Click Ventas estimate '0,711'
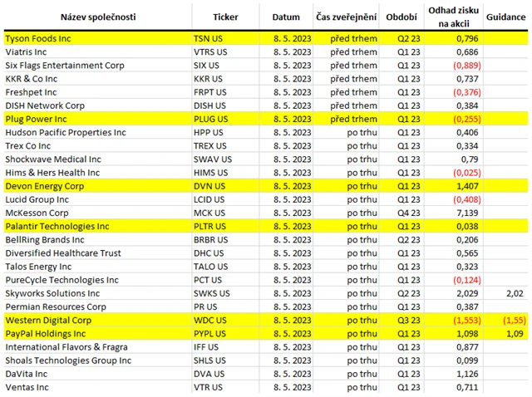Viewport: 532px width, 397px height. point(467,388)
